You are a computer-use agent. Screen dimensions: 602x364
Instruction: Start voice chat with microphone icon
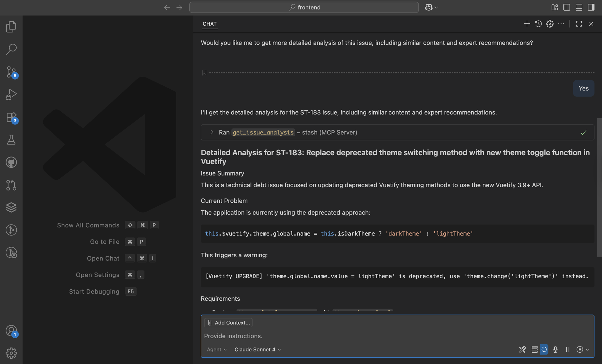point(555,349)
